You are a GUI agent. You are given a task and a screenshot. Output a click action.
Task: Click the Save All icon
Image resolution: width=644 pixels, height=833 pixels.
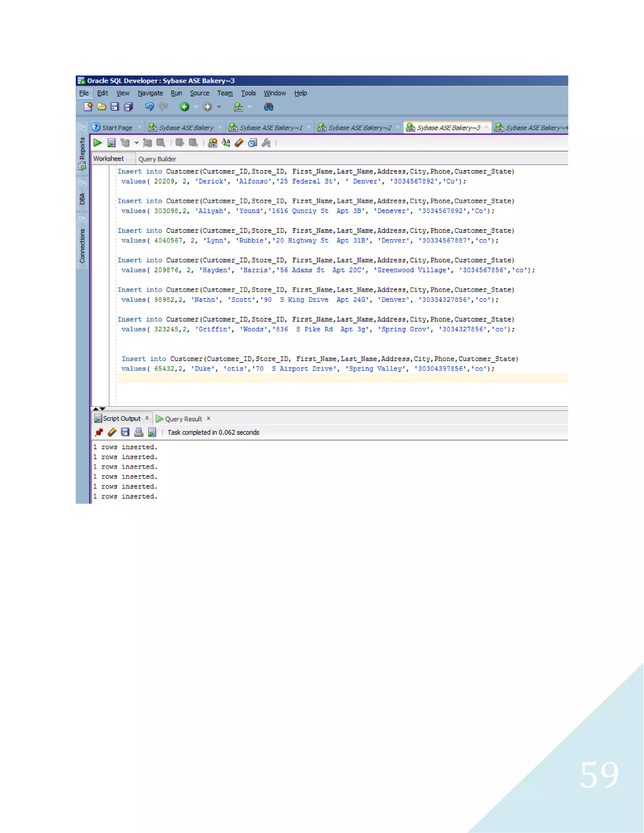click(129, 107)
